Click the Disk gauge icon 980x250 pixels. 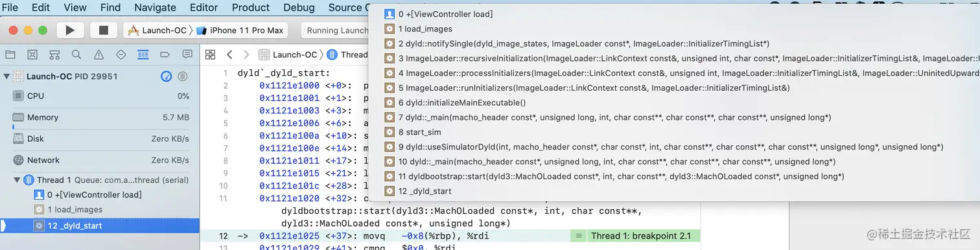(x=18, y=139)
